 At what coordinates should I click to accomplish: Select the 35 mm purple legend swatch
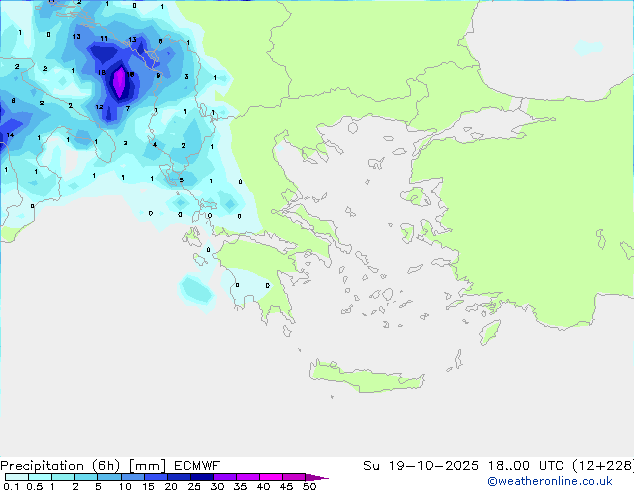coord(247,477)
